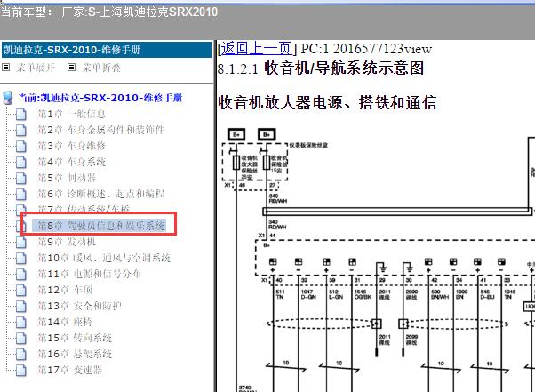This screenshot has width=535, height=392.
Task: Open 第2章 车身金属构件和装饰件
Action: click(x=100, y=130)
